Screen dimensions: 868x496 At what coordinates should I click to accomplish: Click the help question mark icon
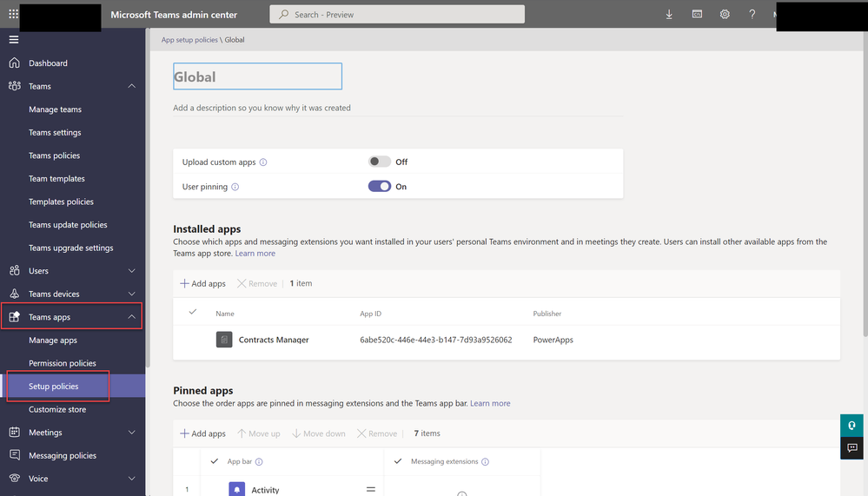pyautogui.click(x=752, y=15)
